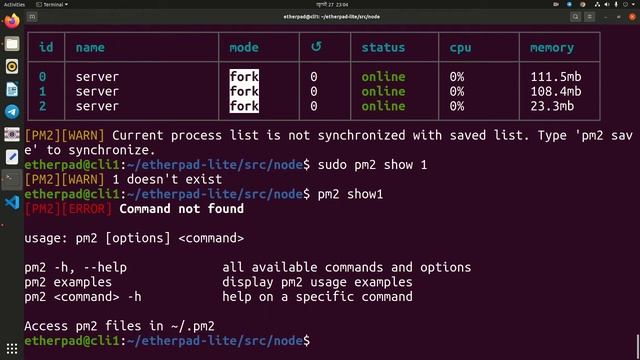Click 'pm2 <command> -h' text
Image resolution: width=640 pixels, height=360 pixels.
point(83,297)
